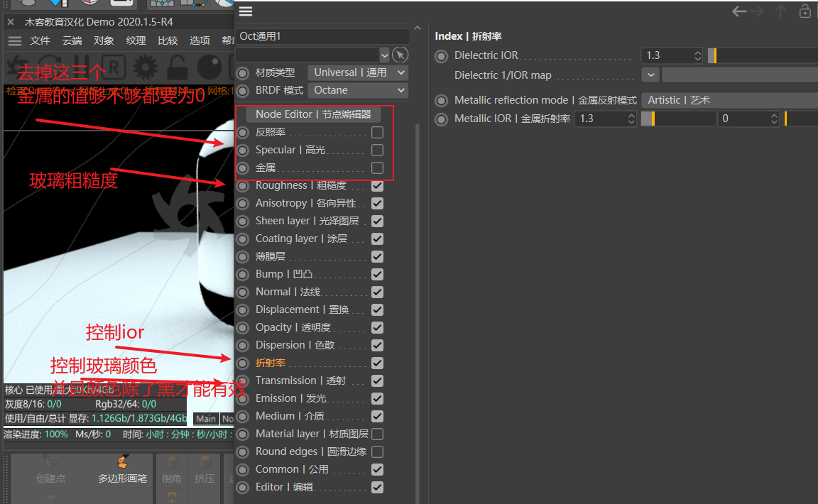Screen dimensions: 818x504
Task: Expand the dropdown arrow below Oct通用1 name
Action: (384, 55)
